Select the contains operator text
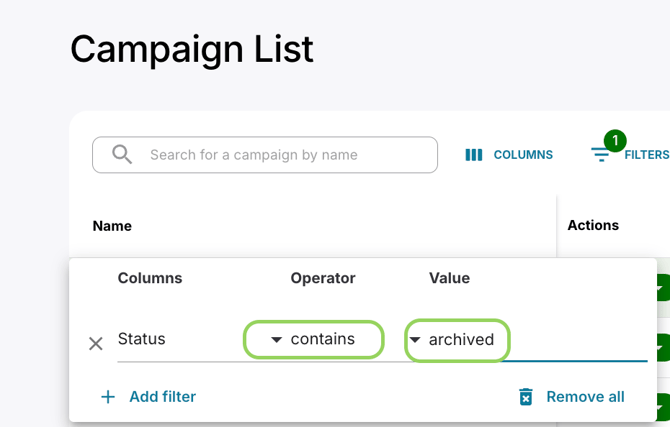This screenshot has height=427, width=670. (323, 339)
